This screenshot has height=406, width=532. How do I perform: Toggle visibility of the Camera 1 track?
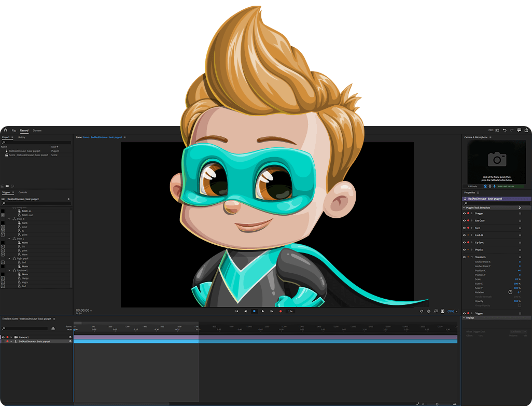pos(3,337)
